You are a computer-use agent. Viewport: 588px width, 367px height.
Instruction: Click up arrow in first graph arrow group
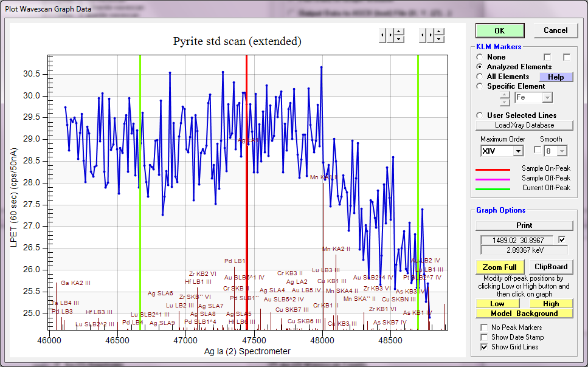coord(398,32)
